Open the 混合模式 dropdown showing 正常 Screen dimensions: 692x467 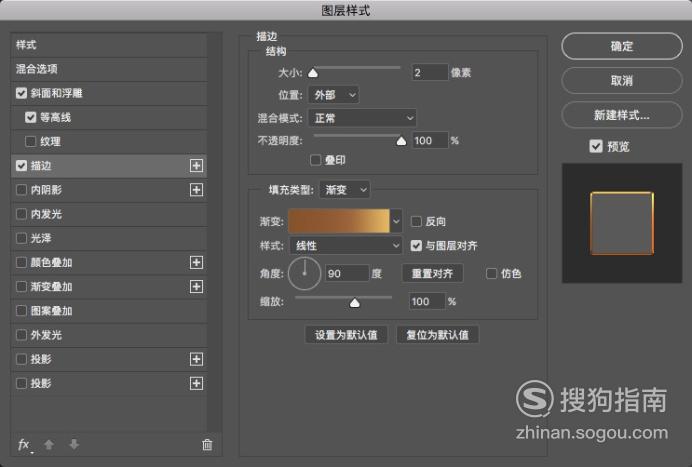click(362, 118)
